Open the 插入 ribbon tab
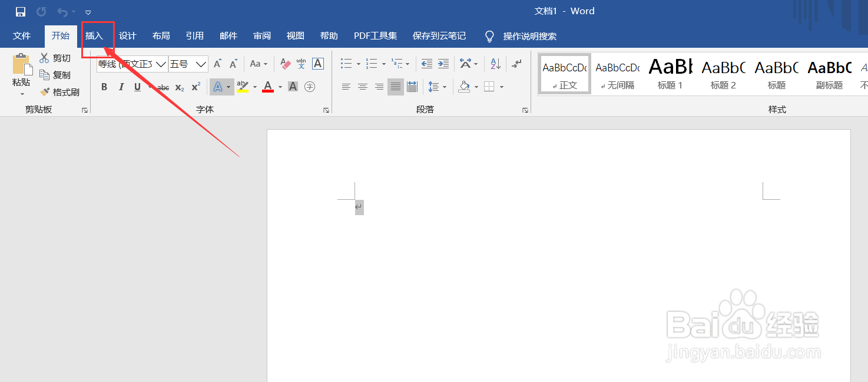Viewport: 868px width, 382px height. pyautogui.click(x=94, y=36)
